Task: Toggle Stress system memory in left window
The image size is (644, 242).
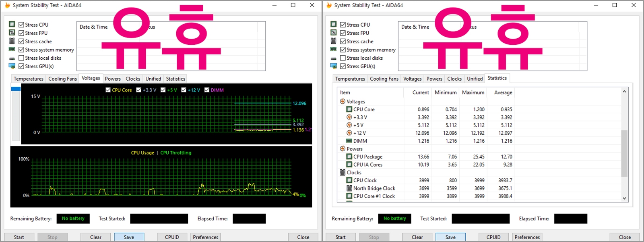Action: (21, 50)
